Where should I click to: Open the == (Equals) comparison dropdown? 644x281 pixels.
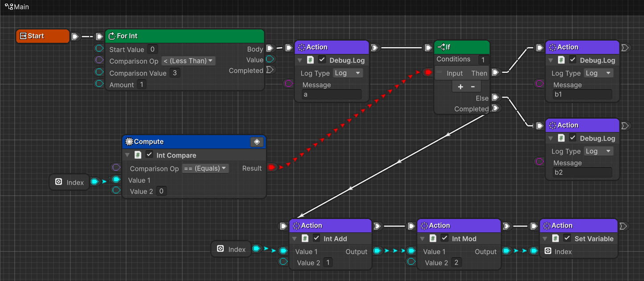[205, 168]
